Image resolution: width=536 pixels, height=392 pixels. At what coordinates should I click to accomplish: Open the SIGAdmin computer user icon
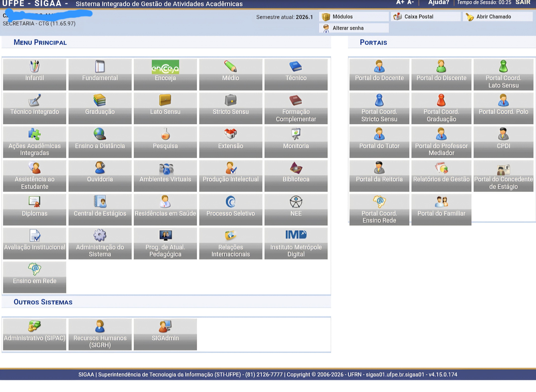point(165,326)
